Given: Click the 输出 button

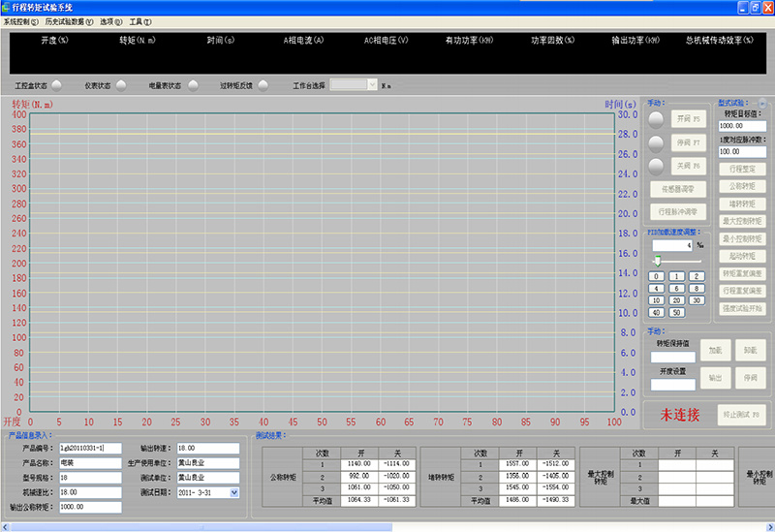Looking at the screenshot, I should 716,378.
